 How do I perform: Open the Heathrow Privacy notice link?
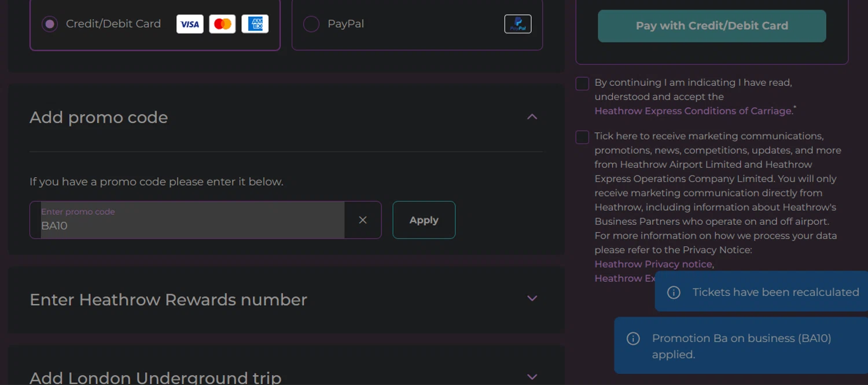tap(653, 264)
